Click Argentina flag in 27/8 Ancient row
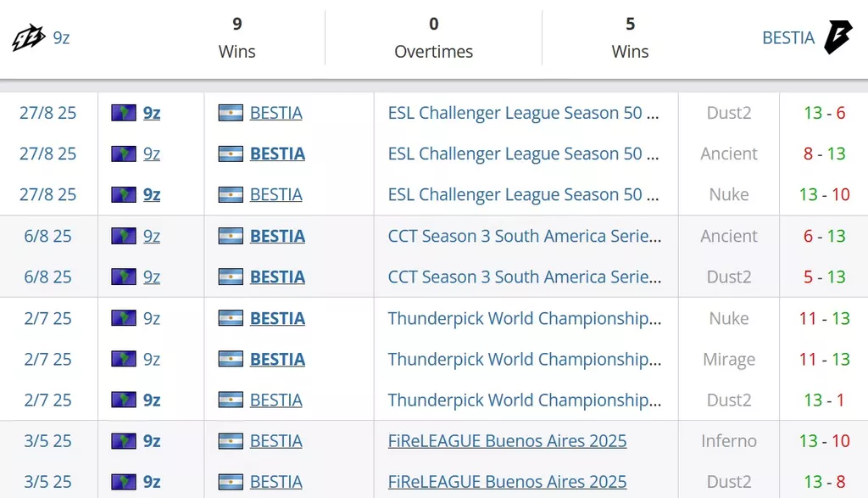Image resolution: width=868 pixels, height=498 pixels. pos(231,154)
